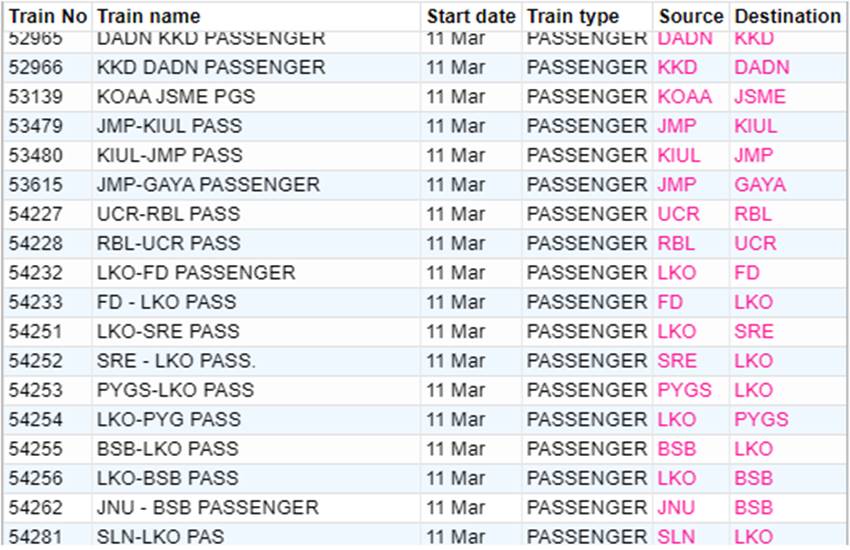Open PYGS source link in row 54253
Viewport: 850px width, 550px height.
[x=684, y=390]
